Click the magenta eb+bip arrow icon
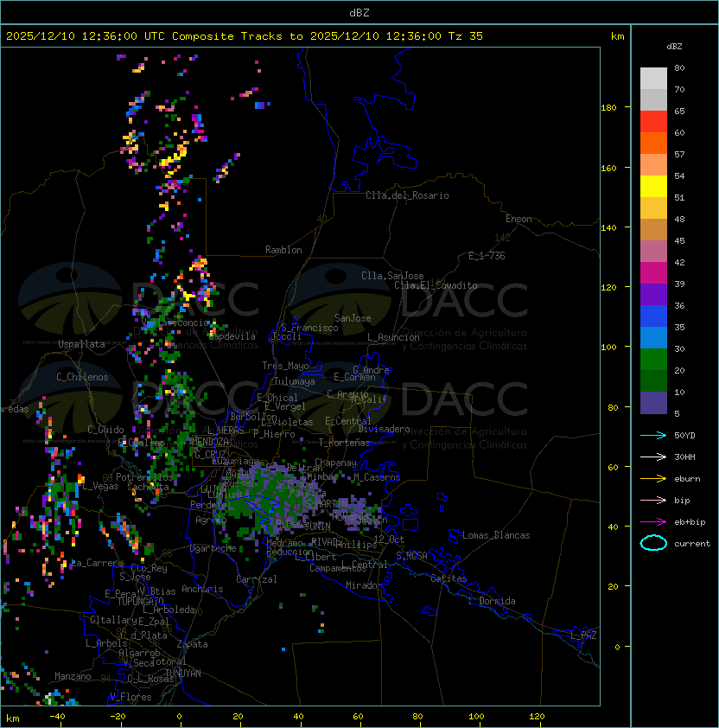 click(653, 522)
